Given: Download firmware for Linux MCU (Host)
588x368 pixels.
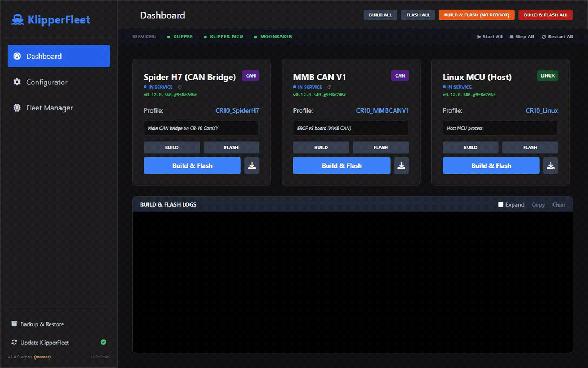Looking at the screenshot, I should tap(551, 165).
